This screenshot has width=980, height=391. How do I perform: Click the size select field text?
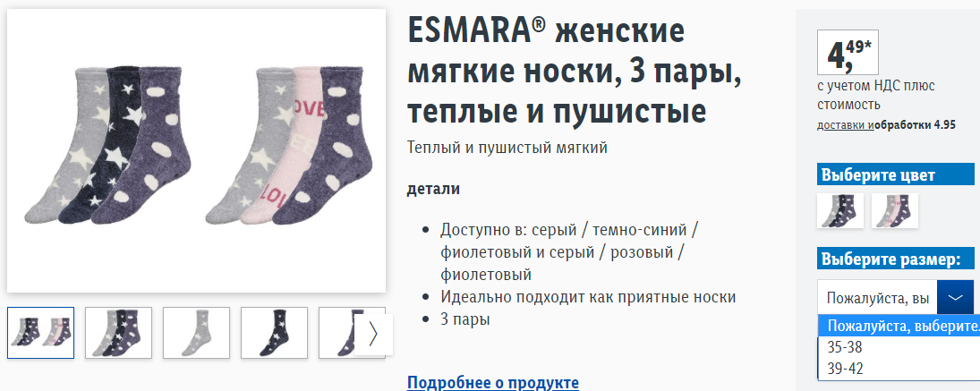pyautogui.click(x=877, y=297)
